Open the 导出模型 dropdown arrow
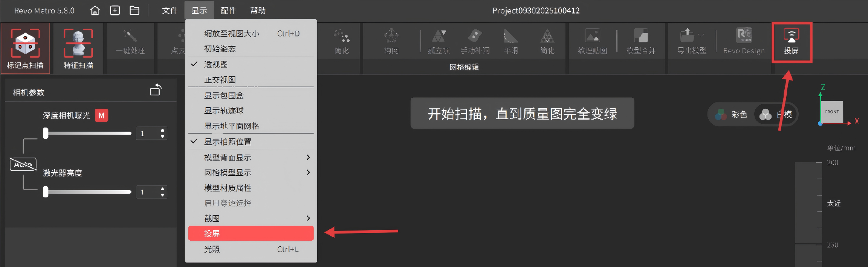 701,35
